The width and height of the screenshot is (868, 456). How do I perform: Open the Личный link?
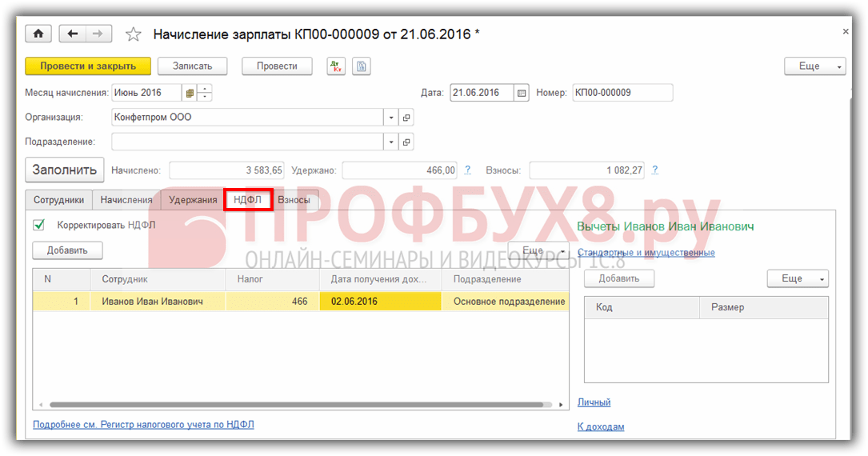pos(594,402)
